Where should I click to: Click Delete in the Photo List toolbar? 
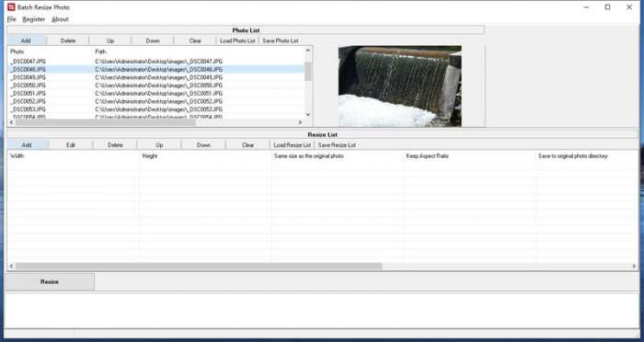tap(68, 40)
